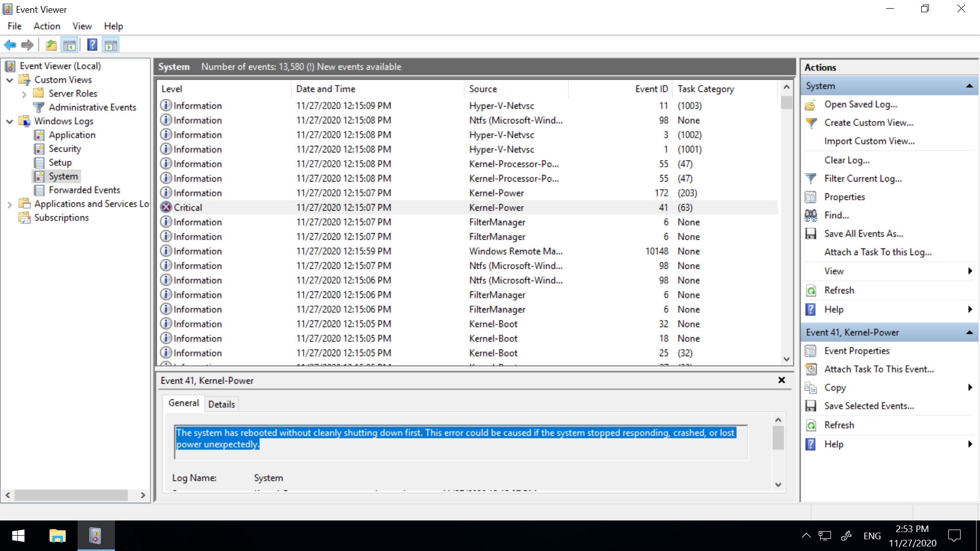Collapse the System actions section
The height and width of the screenshot is (551, 980).
click(x=969, y=86)
